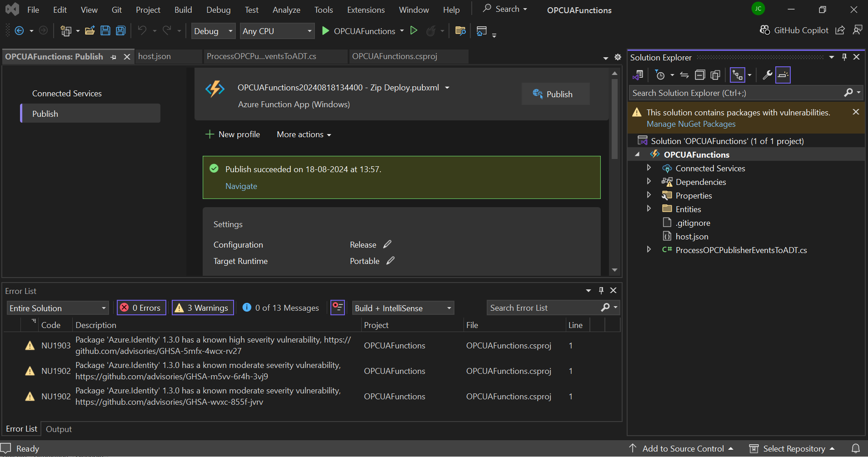The image size is (868, 457).
Task: Click Add to Source Control in status bar
Action: (x=681, y=448)
